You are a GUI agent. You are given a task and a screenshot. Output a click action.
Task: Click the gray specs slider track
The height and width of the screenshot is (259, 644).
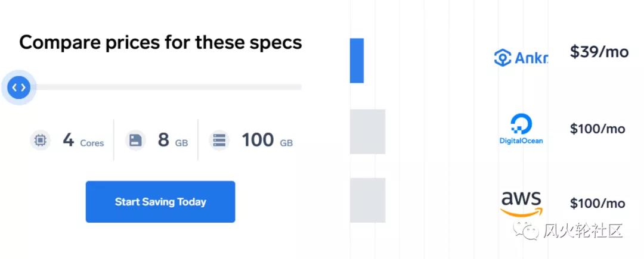coord(167,88)
